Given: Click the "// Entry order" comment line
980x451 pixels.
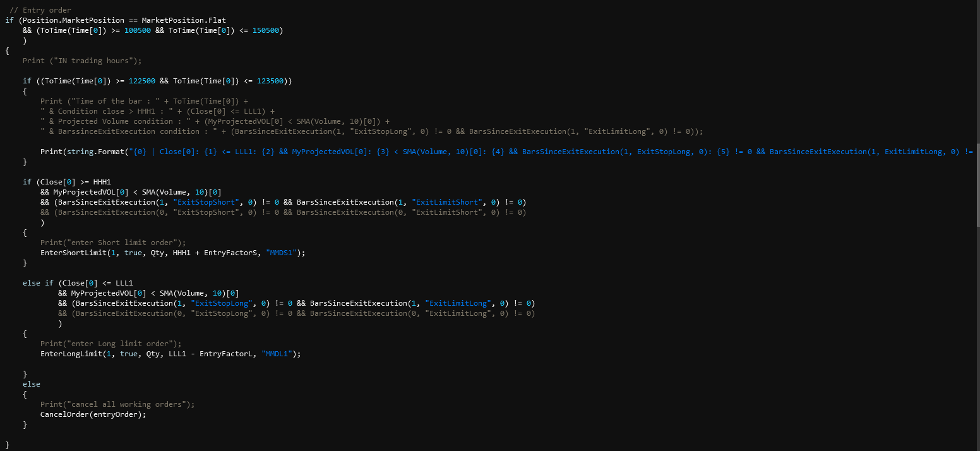Looking at the screenshot, I should pyautogui.click(x=40, y=10).
